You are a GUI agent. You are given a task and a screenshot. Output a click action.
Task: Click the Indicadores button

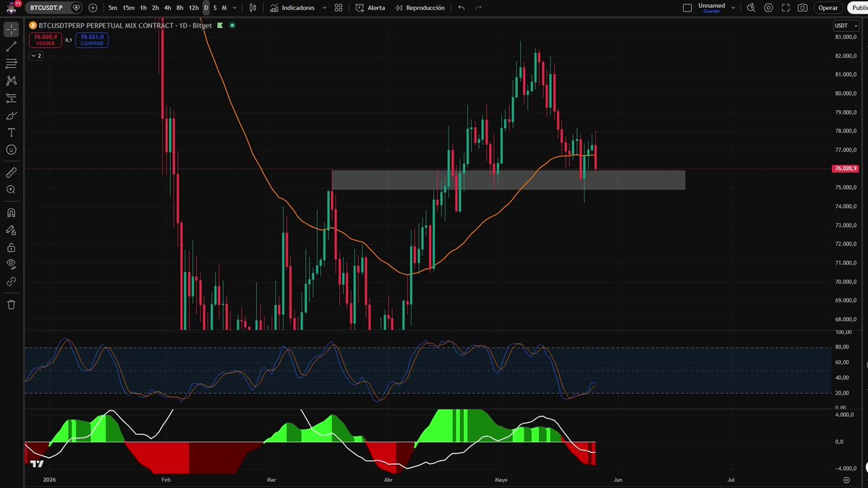pos(293,8)
